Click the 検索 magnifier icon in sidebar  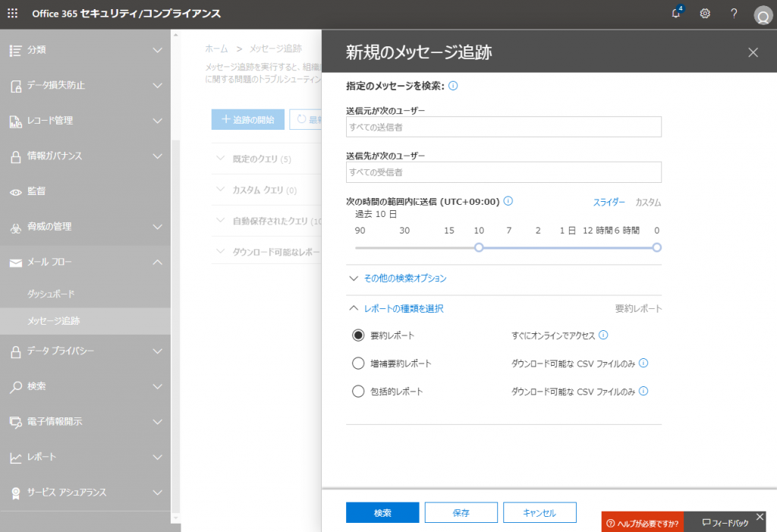pos(16,387)
